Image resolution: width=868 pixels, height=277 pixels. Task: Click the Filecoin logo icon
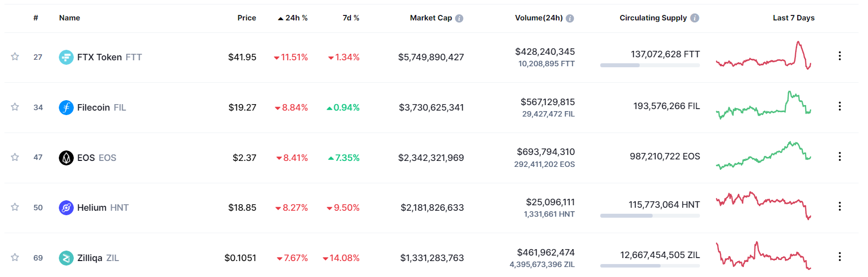click(66, 108)
